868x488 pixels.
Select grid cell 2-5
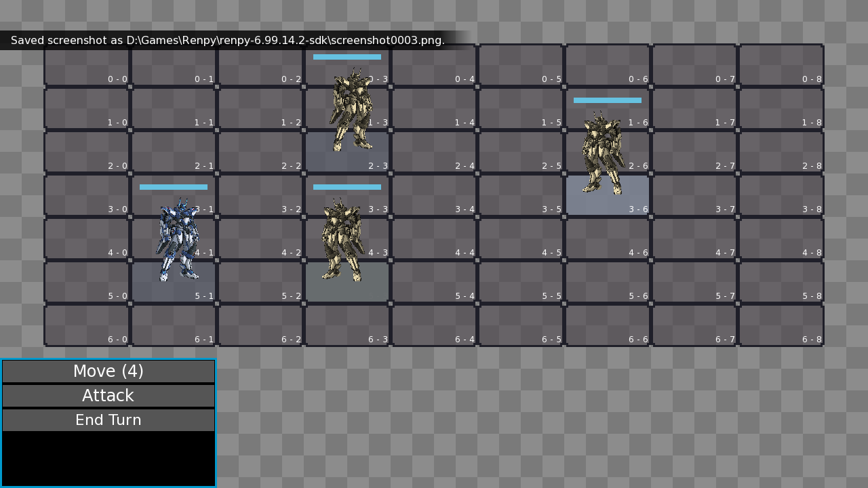click(x=521, y=152)
